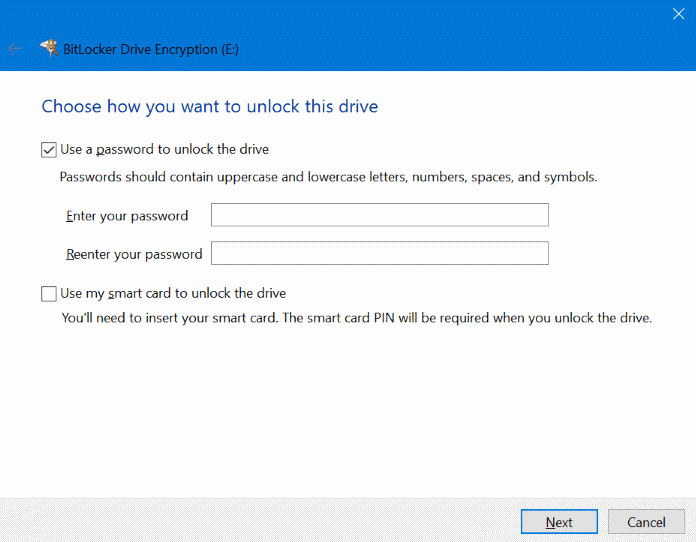Image resolution: width=696 pixels, height=542 pixels.
Task: Click the BitLocker drive icon in the header
Action: click(47, 48)
